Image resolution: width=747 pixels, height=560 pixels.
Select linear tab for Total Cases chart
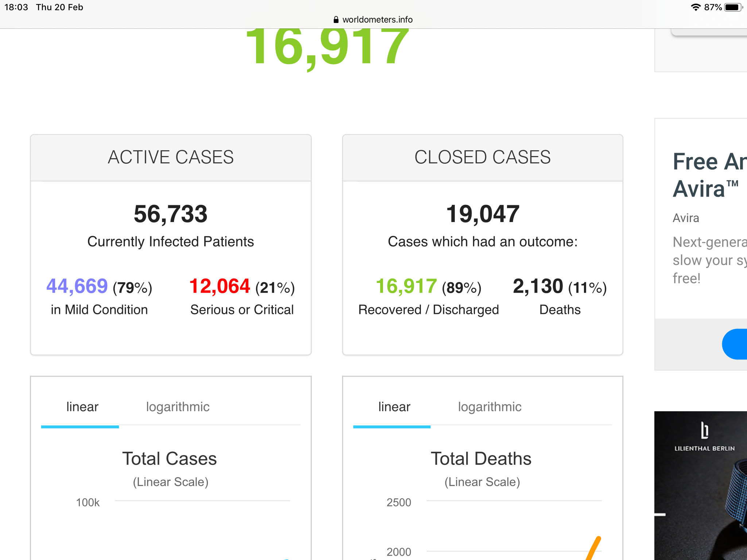(82, 407)
